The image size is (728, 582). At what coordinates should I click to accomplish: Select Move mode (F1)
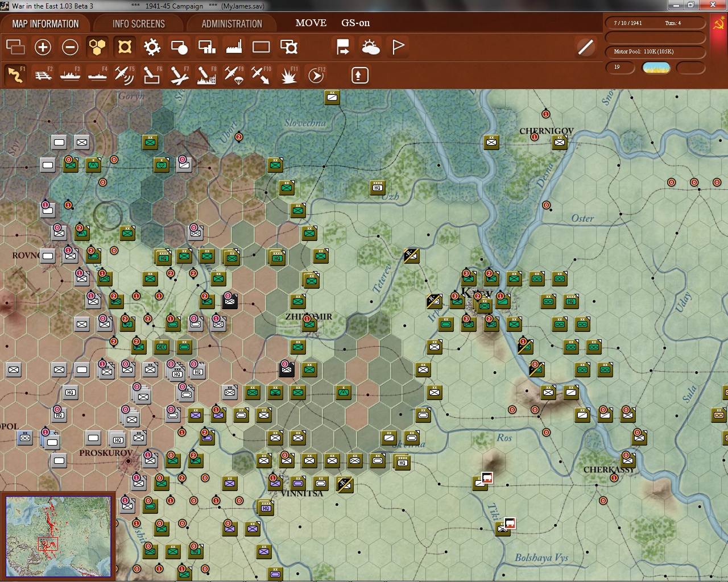pyautogui.click(x=15, y=75)
